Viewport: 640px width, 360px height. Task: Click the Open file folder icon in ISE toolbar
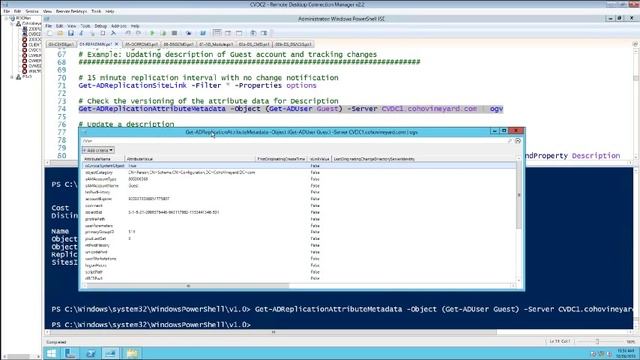coord(60,33)
